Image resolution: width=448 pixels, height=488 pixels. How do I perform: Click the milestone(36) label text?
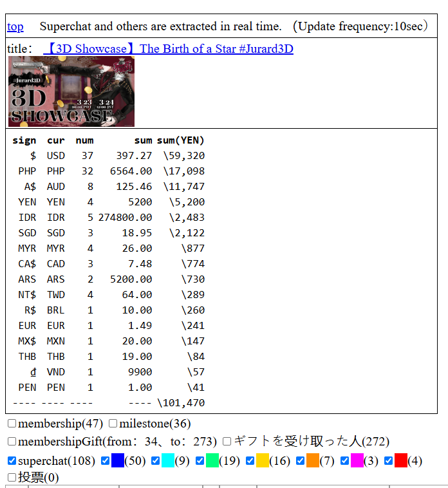[x=155, y=424]
